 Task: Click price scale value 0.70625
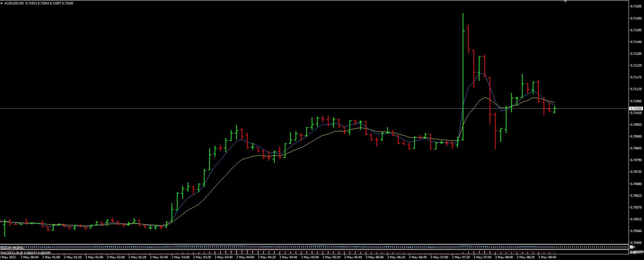pyautogui.click(x=636, y=195)
